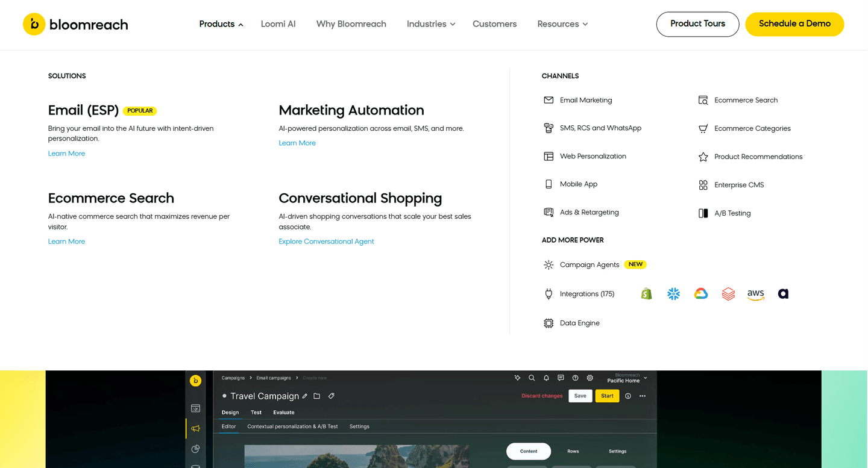Click Learn More under Marketing Automation
The width and height of the screenshot is (868, 468).
tap(297, 143)
